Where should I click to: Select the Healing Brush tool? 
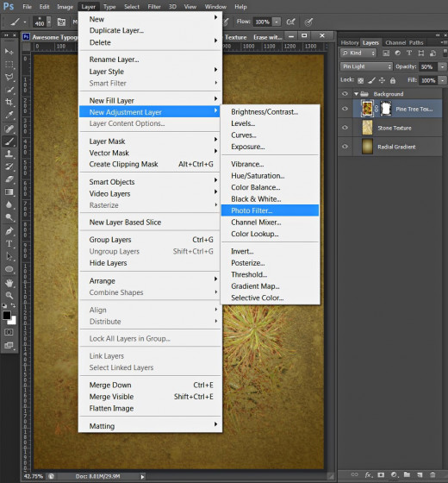(x=9, y=129)
